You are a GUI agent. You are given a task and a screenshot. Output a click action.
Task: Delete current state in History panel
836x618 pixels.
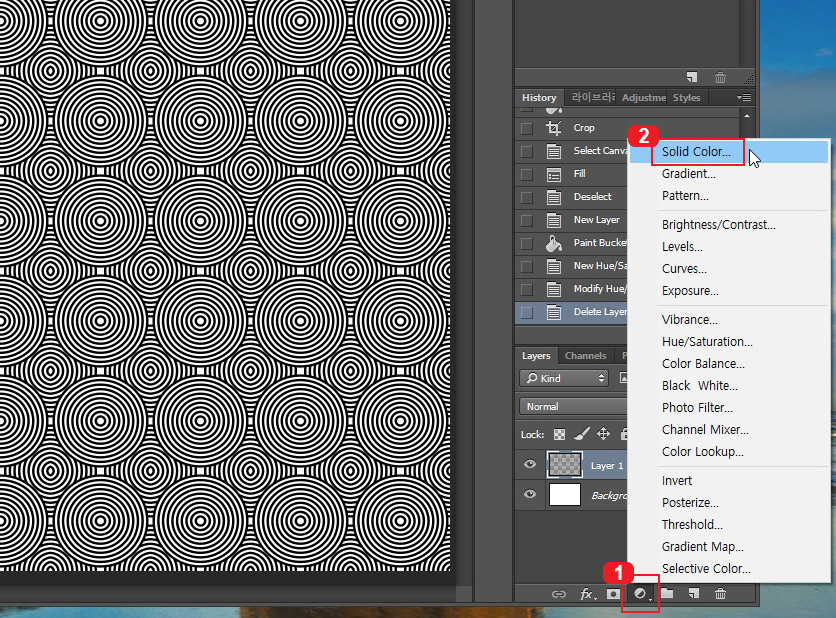[720, 78]
